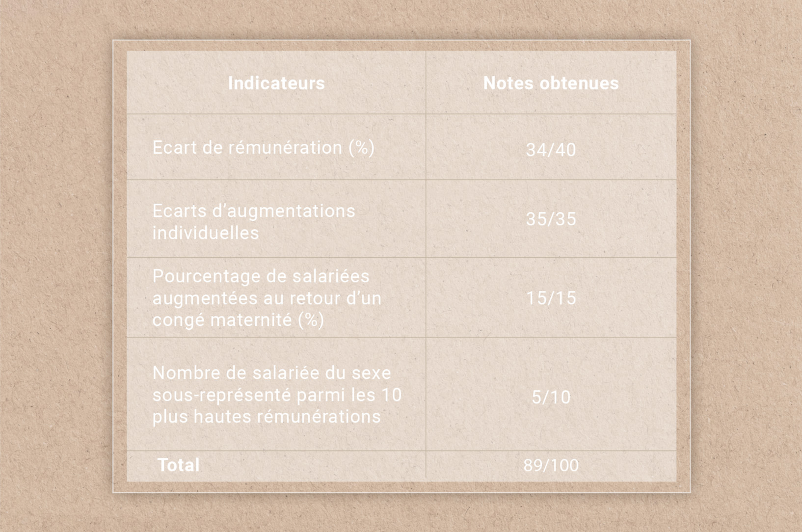This screenshot has width=802, height=532.
Task: Click the "Notes obtenues" column header
Action: pyautogui.click(x=551, y=83)
